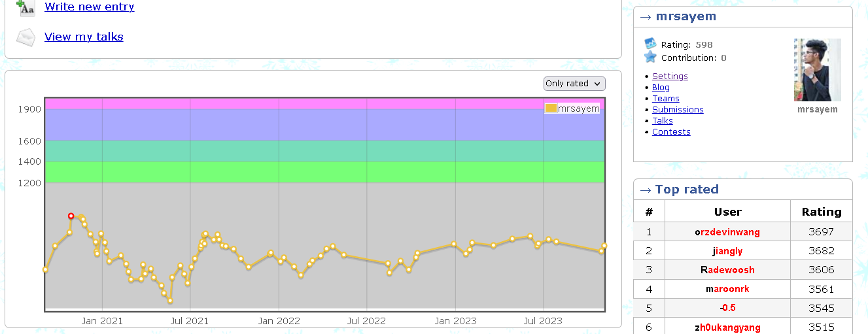Viewport: 868px width, 334px height.
Task: Open Teams link in sidebar
Action: point(665,99)
